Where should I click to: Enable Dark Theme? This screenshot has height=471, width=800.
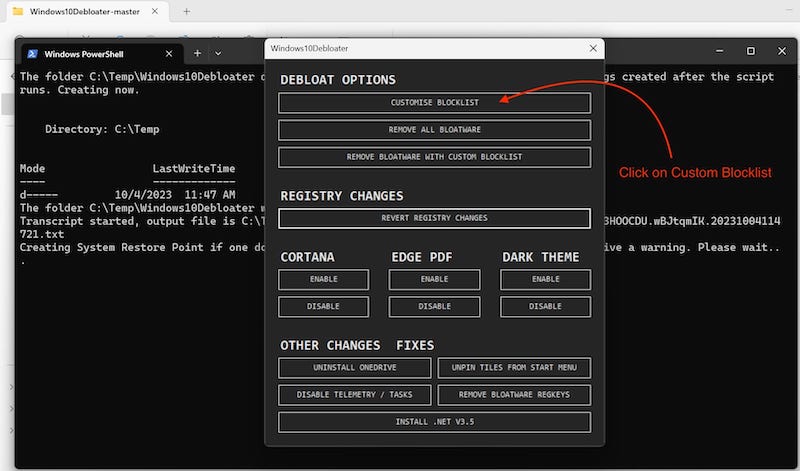(545, 280)
